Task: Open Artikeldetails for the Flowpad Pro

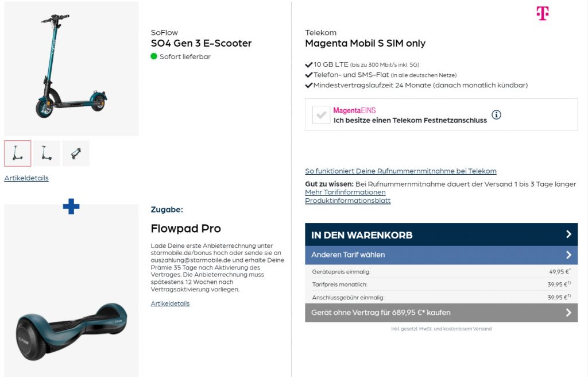Action: pyautogui.click(x=169, y=303)
